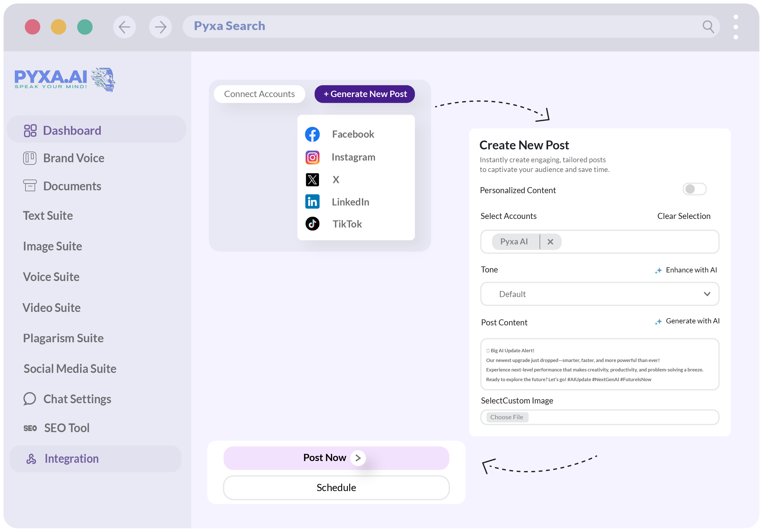Viewport: 763px width, 532px height.
Task: Click the Clear Selection link
Action: [683, 216]
